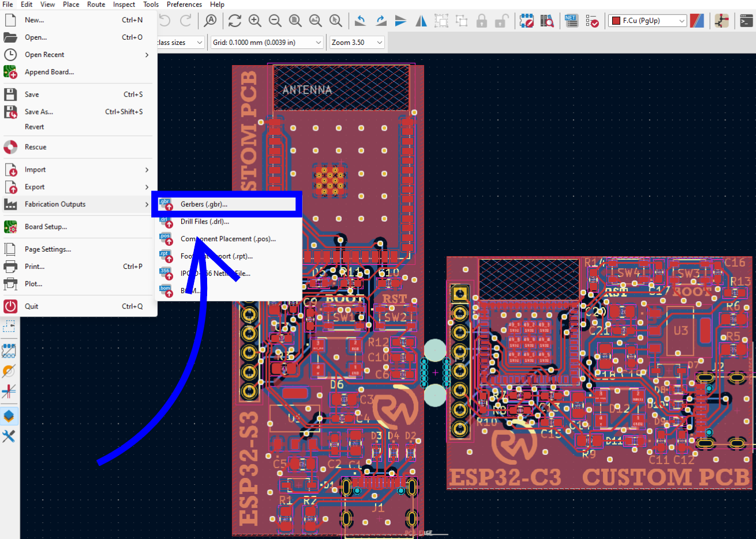
Task: Refresh the PCB view
Action: (x=235, y=21)
